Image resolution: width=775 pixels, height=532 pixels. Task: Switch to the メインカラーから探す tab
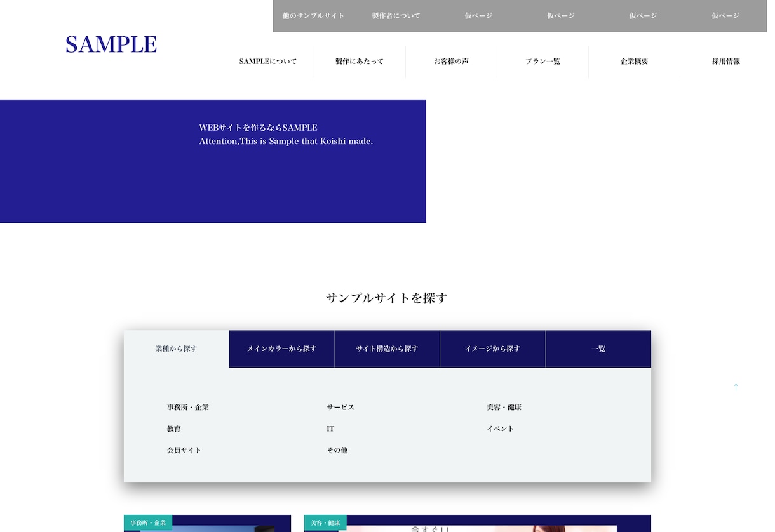(281, 349)
